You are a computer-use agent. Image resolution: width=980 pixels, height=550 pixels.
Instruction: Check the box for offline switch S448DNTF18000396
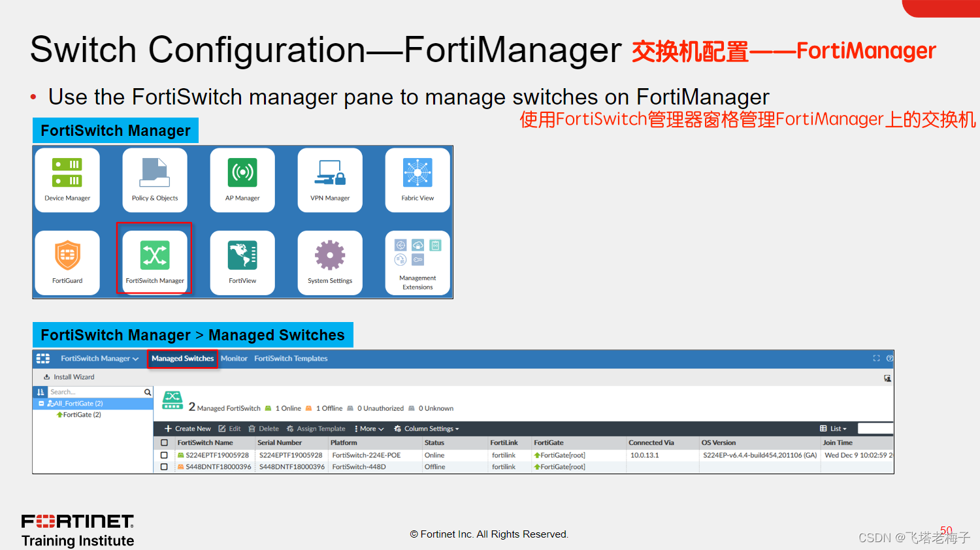coord(165,466)
